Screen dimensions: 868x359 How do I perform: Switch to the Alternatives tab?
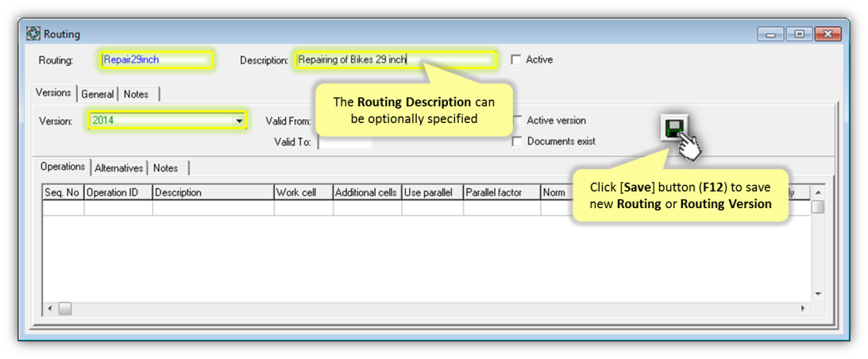(119, 168)
